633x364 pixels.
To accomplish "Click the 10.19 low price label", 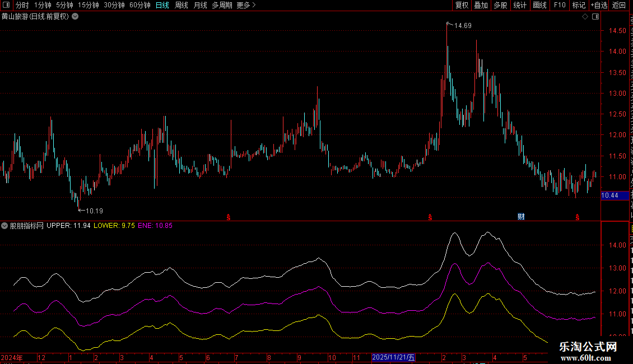I will [94, 211].
